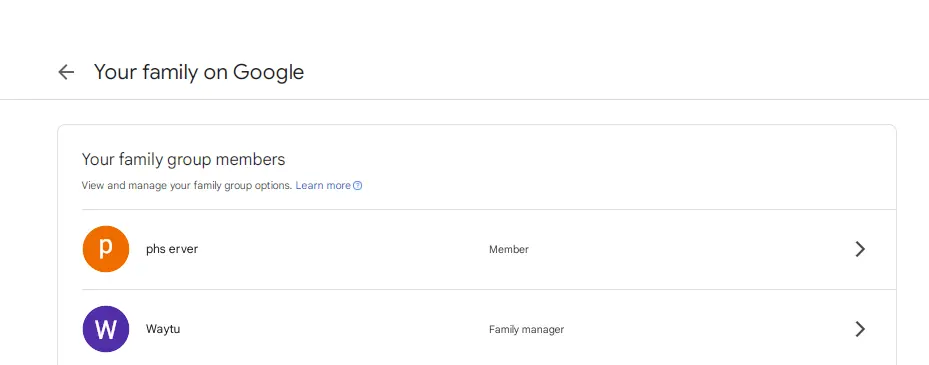Click the purple 'W' profile avatar
This screenshot has height=365, width=929.
click(105, 329)
